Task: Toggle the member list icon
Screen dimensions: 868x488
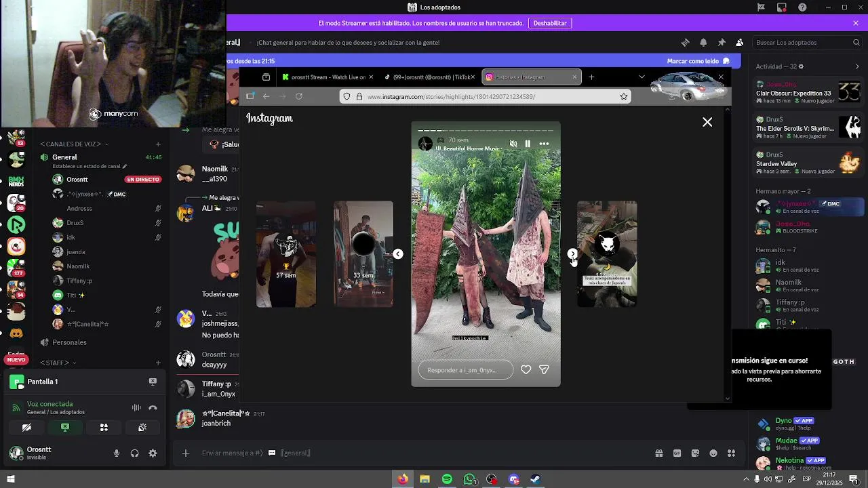Action: pyautogui.click(x=739, y=42)
